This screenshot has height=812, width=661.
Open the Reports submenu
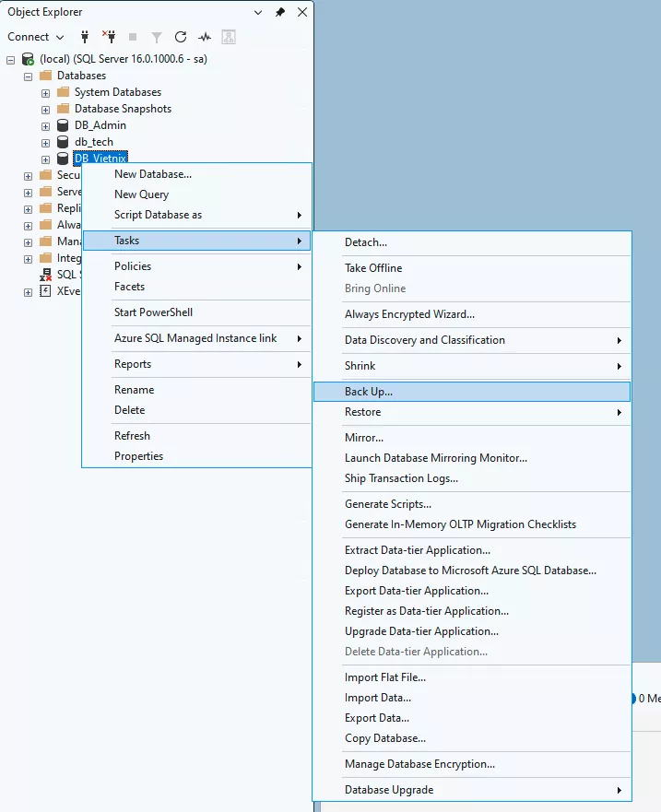(197, 364)
